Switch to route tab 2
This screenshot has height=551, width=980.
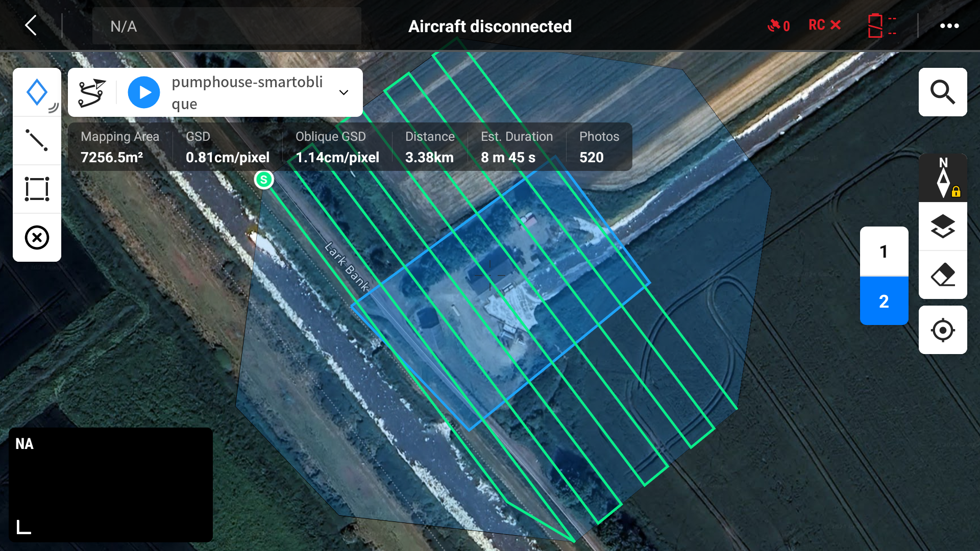(x=884, y=301)
